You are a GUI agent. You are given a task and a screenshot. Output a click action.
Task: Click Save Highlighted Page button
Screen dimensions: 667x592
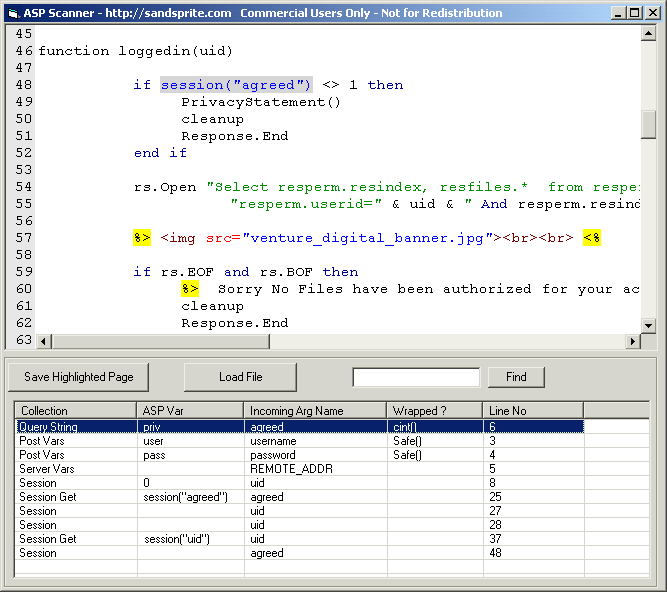78,377
